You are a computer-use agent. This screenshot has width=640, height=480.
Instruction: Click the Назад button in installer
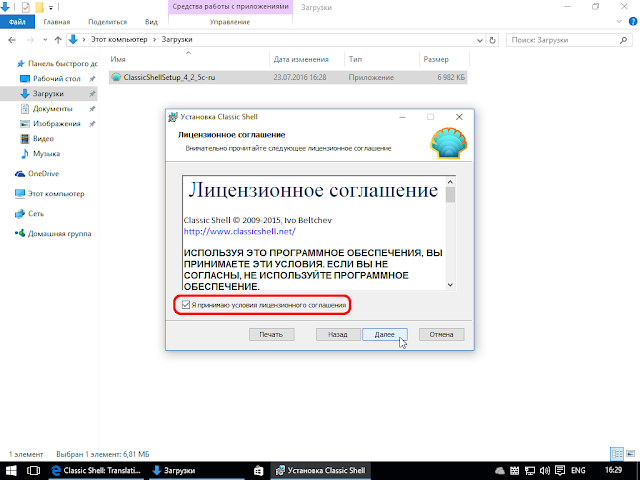[x=338, y=334]
